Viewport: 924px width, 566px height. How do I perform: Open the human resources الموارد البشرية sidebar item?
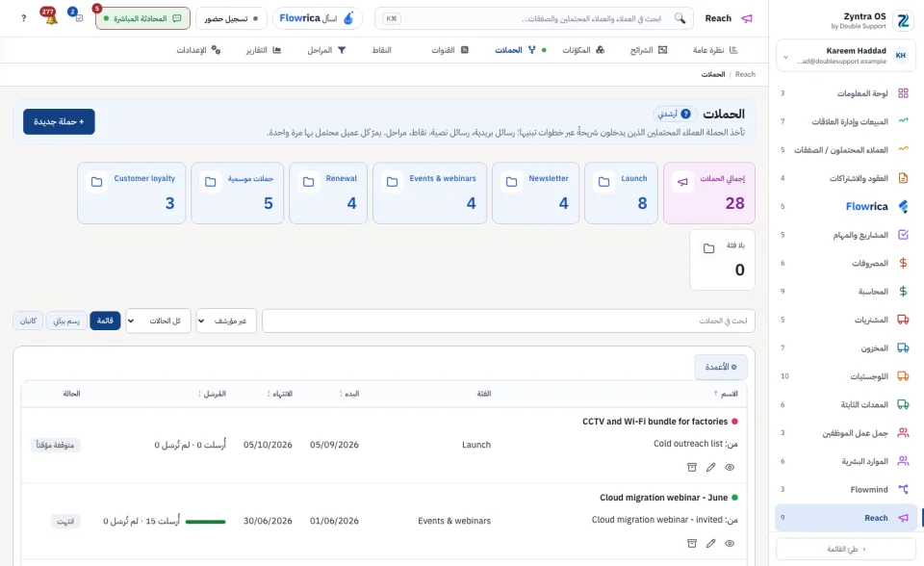pyautogui.click(x=845, y=461)
